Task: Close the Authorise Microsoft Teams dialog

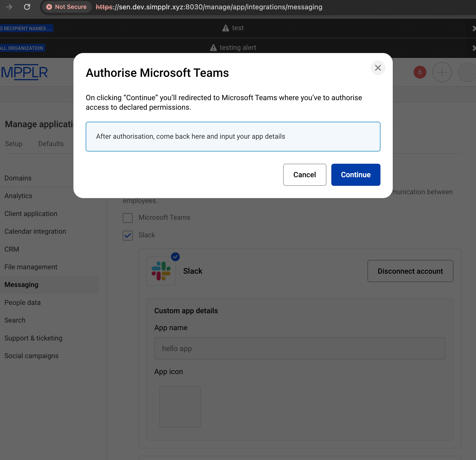Action: (378, 68)
